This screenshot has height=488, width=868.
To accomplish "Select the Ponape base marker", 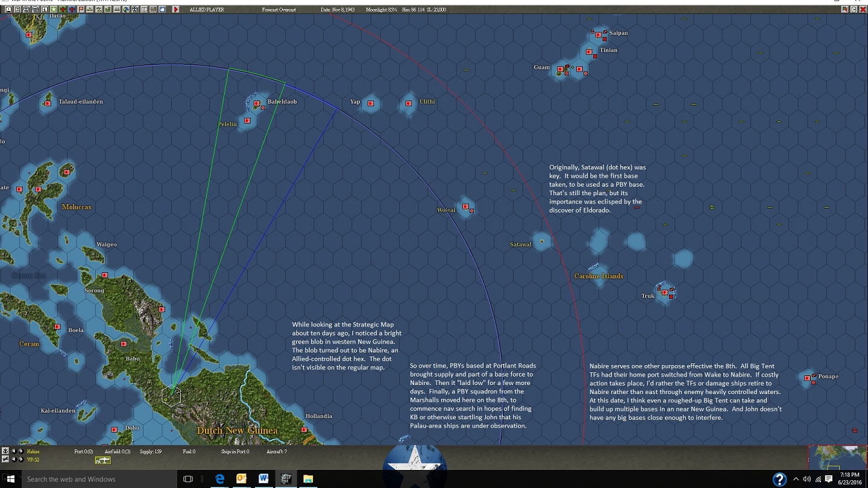I will pyautogui.click(x=807, y=378).
